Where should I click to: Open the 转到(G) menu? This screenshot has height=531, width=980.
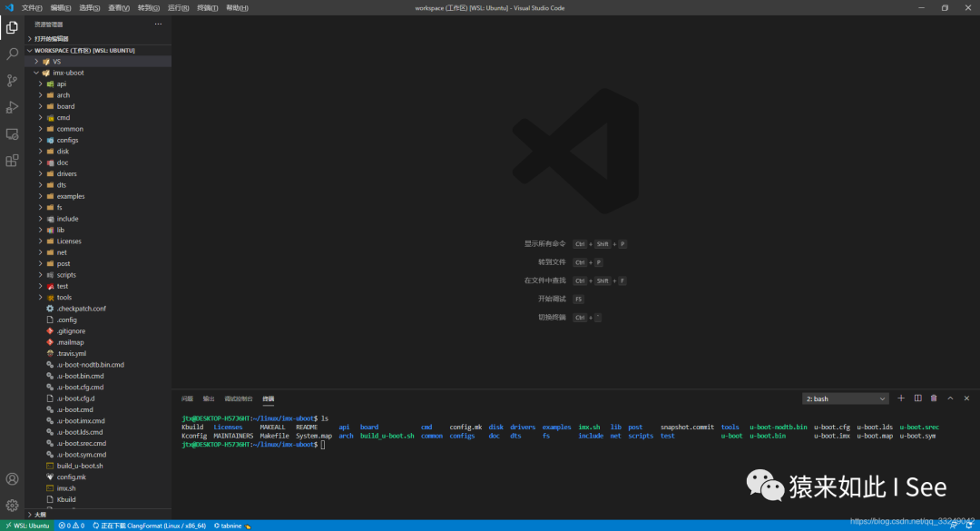click(x=148, y=8)
